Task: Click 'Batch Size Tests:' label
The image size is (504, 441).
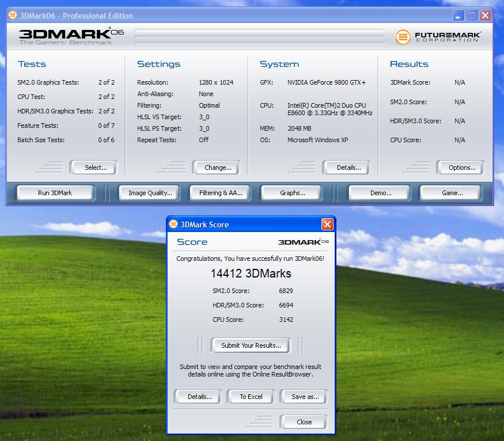Action: [41, 140]
